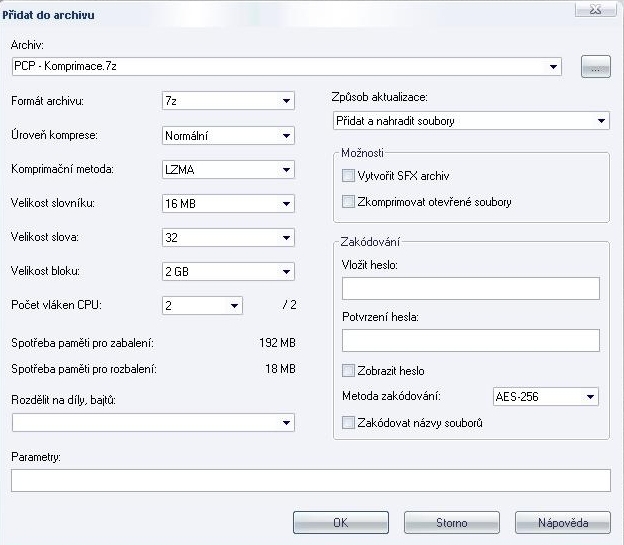
Task: Enable the Vytvořit SFX archiv checkbox
Action: pos(348,176)
